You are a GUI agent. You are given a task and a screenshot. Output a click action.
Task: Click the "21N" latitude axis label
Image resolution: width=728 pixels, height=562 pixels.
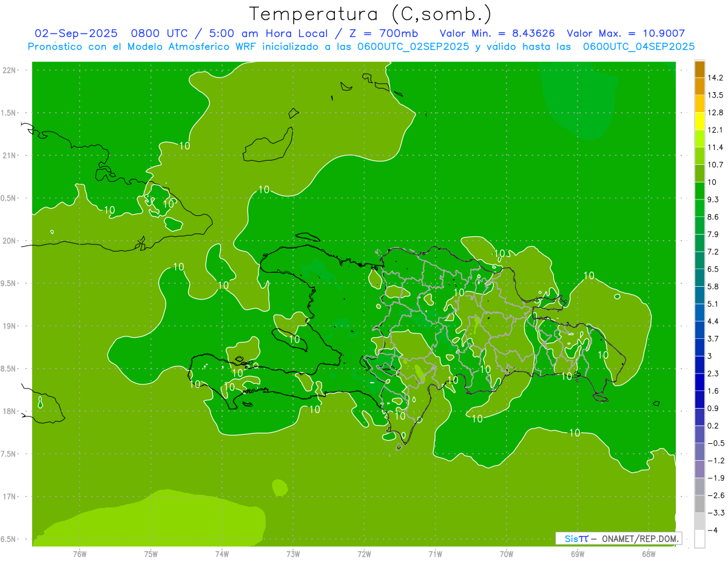click(x=9, y=155)
